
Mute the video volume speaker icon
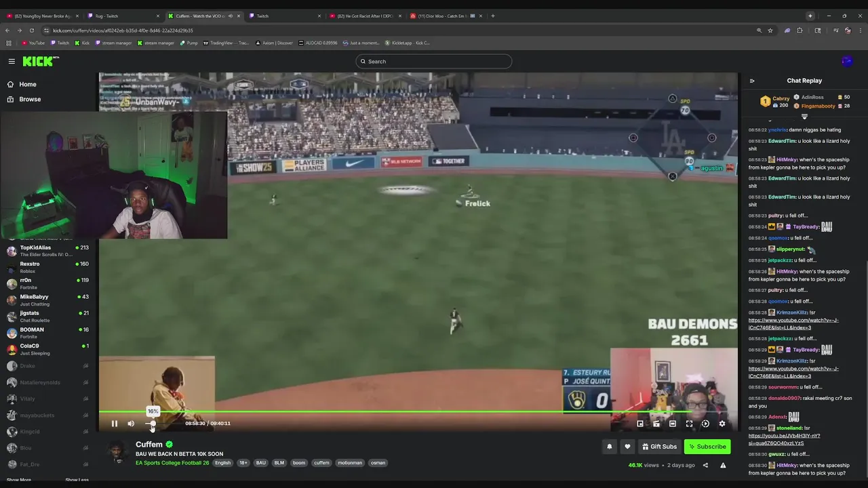click(x=131, y=424)
